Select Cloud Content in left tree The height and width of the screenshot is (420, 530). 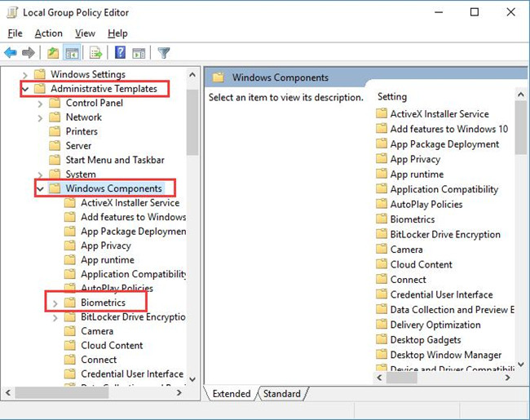coord(112,345)
